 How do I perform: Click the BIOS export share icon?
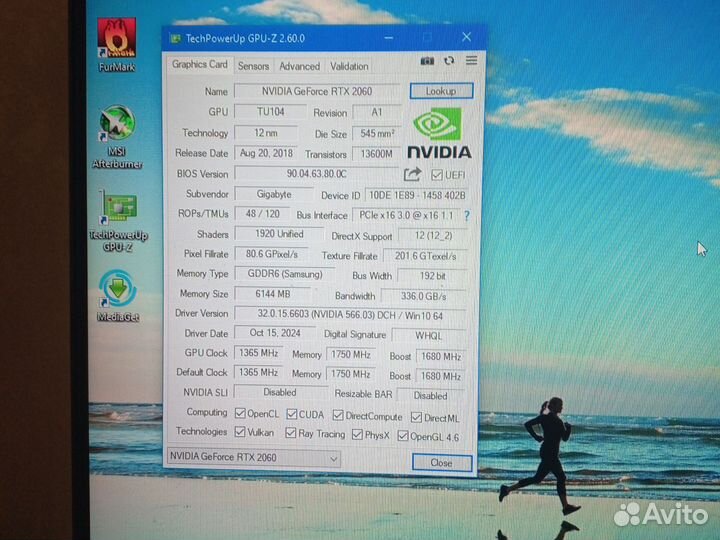point(412,174)
